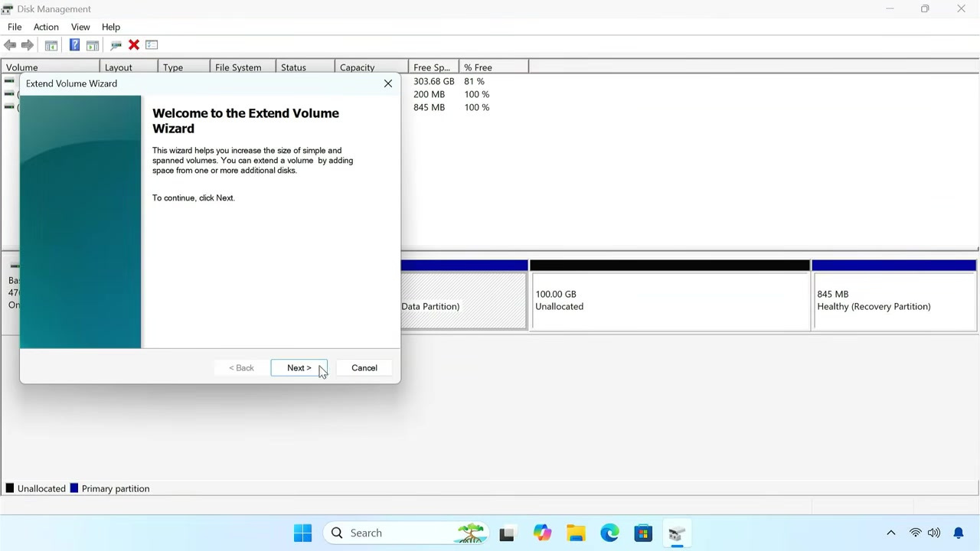Screen dimensions: 980x551
Task: Expand the hidden tray icons chevron
Action: coord(890,533)
